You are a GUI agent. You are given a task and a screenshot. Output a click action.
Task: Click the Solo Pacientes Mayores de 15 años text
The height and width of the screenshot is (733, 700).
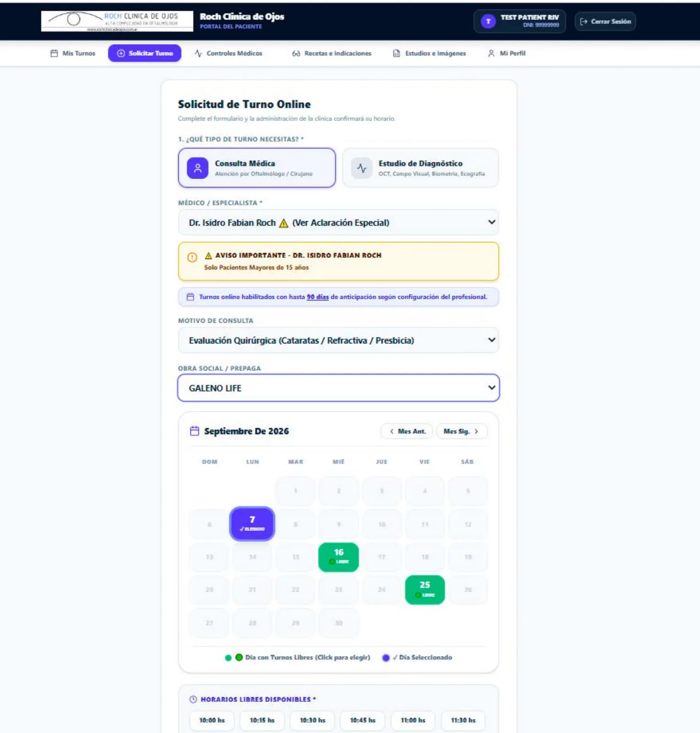click(256, 268)
